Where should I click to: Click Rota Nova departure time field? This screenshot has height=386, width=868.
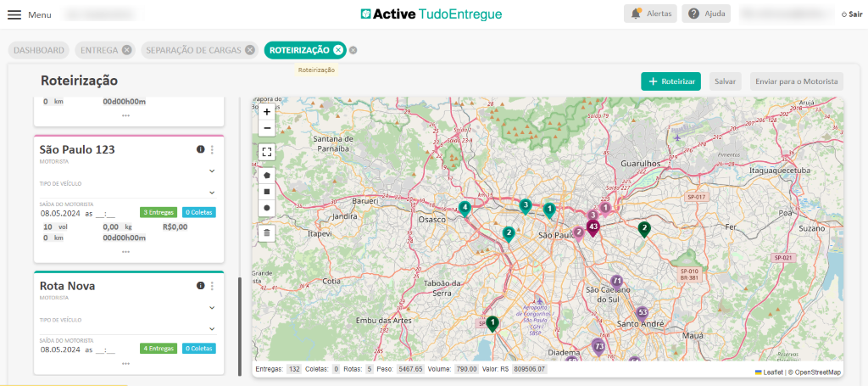tap(105, 350)
